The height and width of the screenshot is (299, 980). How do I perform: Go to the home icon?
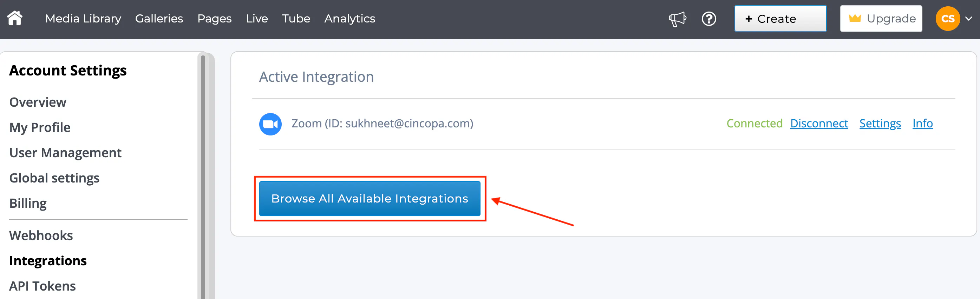15,18
